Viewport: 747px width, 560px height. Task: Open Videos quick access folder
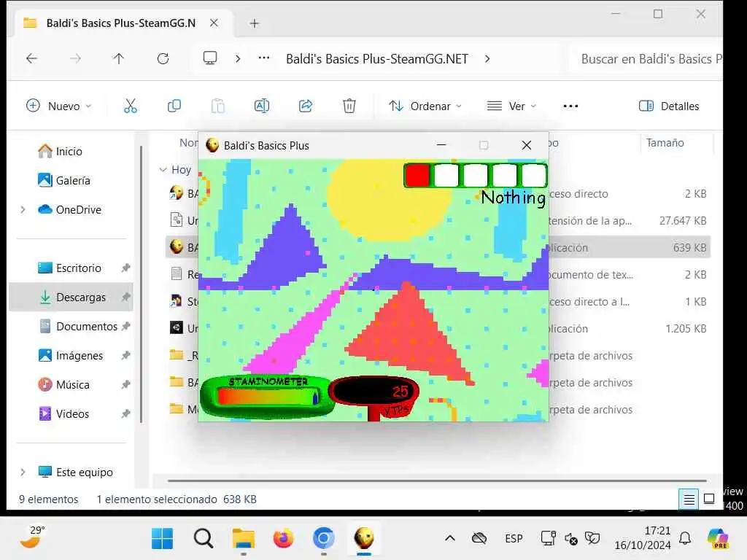[64, 414]
